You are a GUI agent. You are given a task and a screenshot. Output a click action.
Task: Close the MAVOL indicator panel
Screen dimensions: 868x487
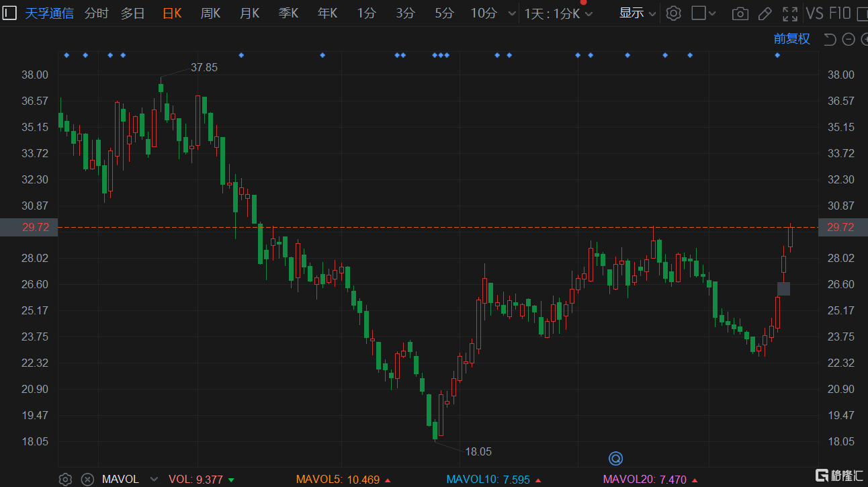coord(87,479)
